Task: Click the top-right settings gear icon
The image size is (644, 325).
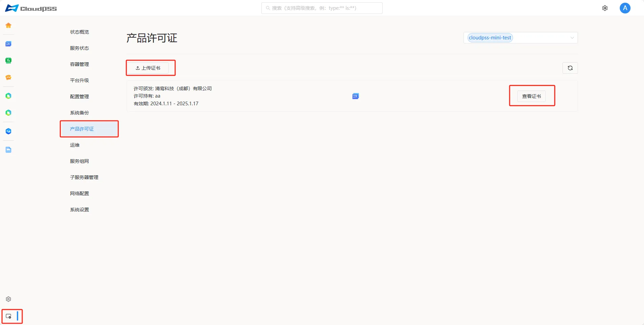Action: [605, 8]
